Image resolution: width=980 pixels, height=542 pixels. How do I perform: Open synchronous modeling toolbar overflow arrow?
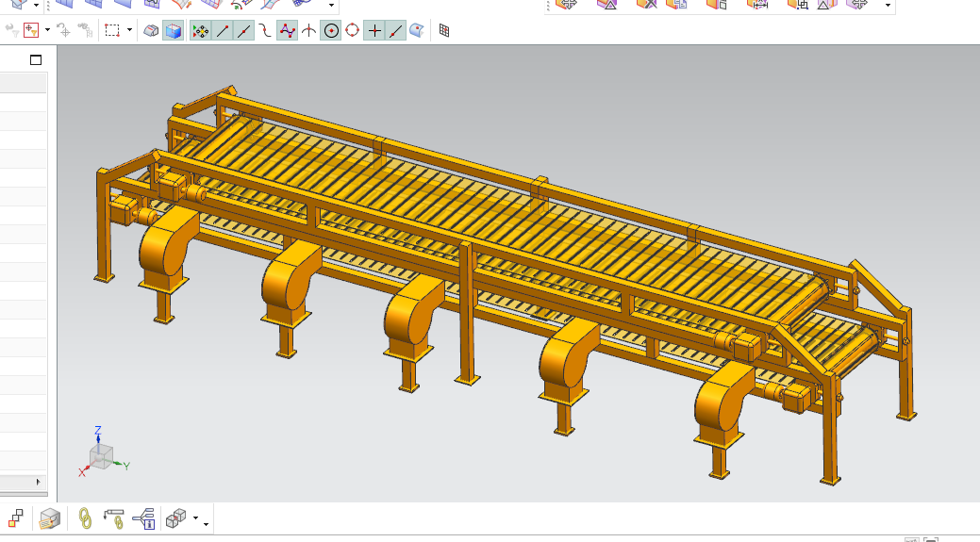click(888, 6)
